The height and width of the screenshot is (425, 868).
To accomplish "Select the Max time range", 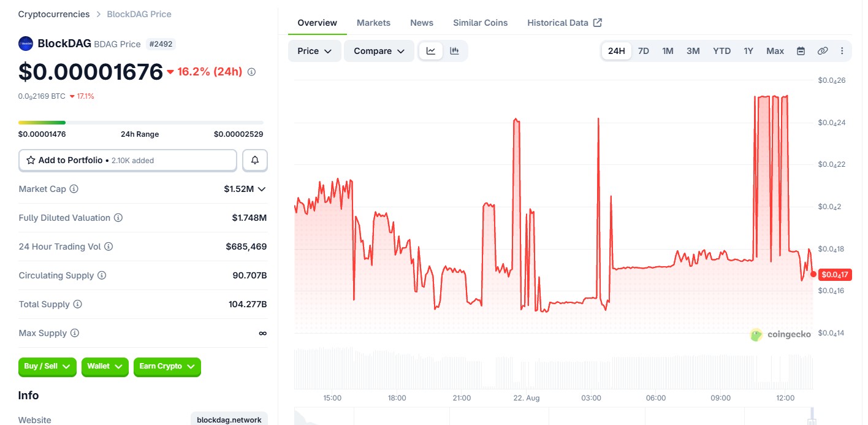I will coord(775,51).
